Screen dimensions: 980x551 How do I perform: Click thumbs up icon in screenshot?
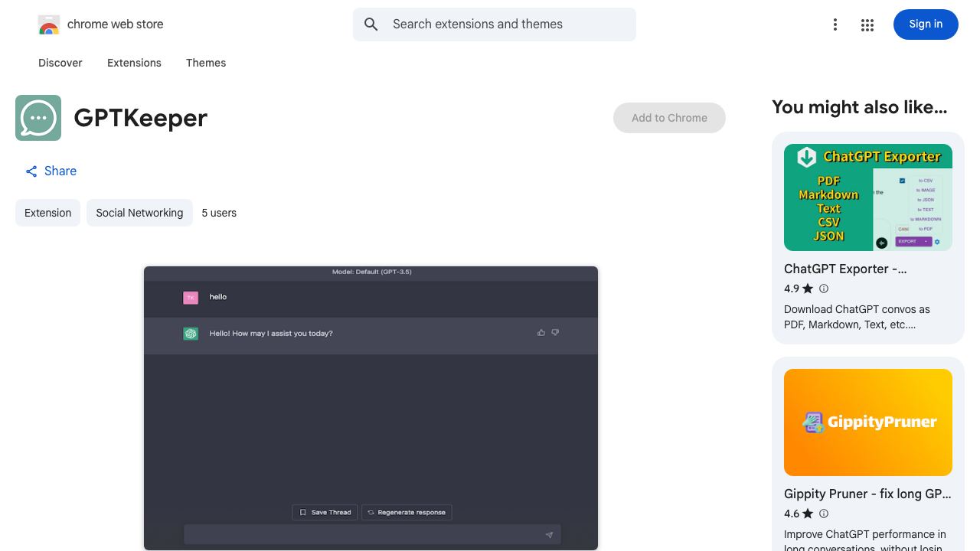coord(541,333)
